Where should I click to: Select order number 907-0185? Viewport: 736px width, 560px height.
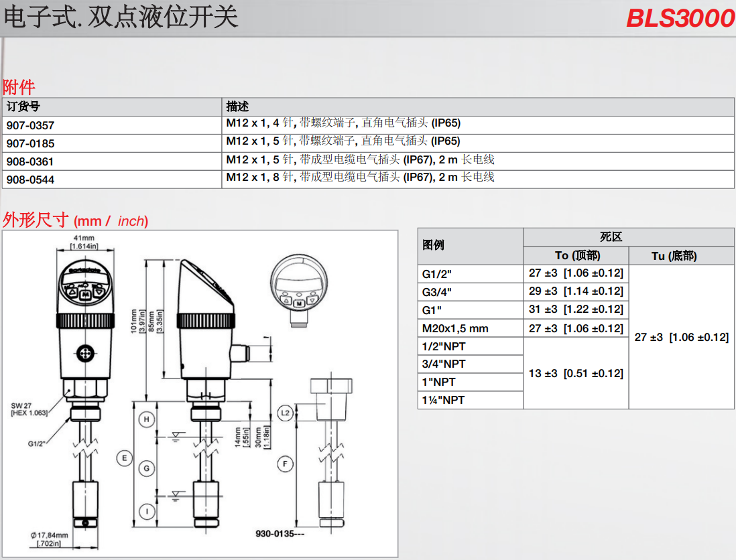point(31,143)
